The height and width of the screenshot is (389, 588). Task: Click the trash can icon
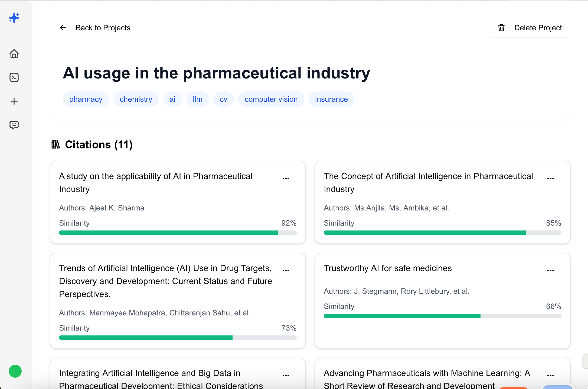pos(501,28)
